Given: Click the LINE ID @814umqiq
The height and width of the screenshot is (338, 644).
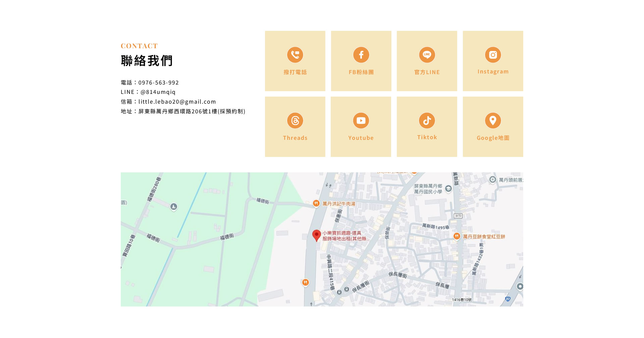Looking at the screenshot, I should click(158, 92).
